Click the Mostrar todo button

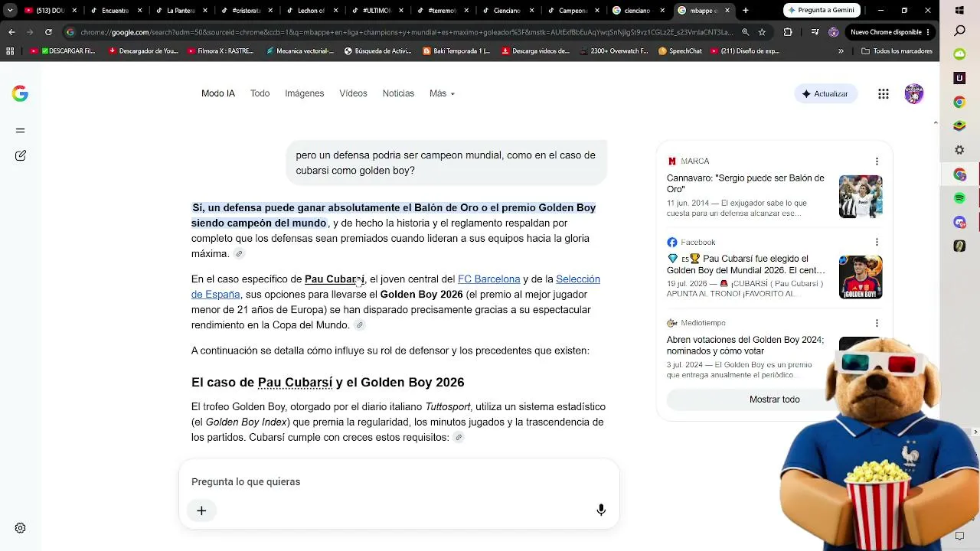[x=774, y=399]
